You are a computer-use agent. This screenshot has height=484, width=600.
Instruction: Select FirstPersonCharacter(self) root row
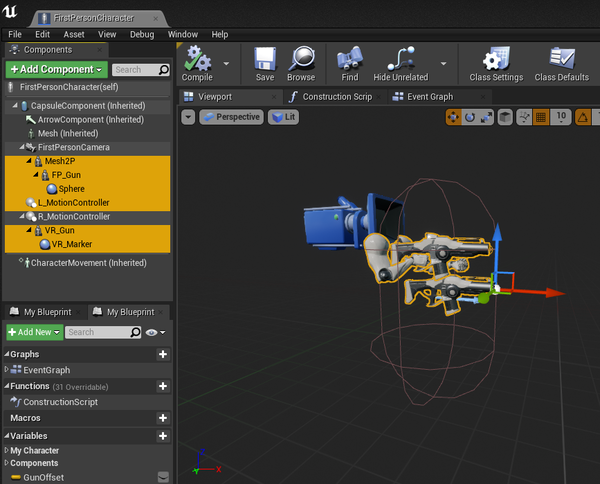[88, 87]
